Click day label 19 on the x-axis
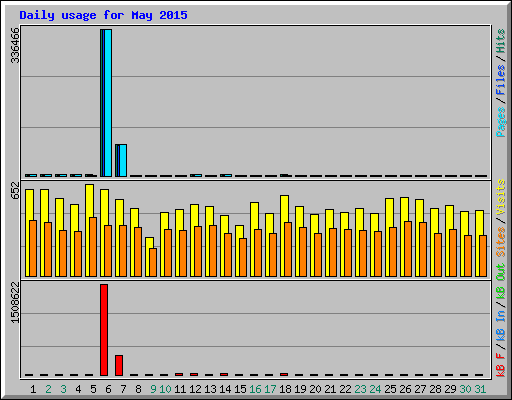The height and width of the screenshot is (400, 512). [300, 389]
